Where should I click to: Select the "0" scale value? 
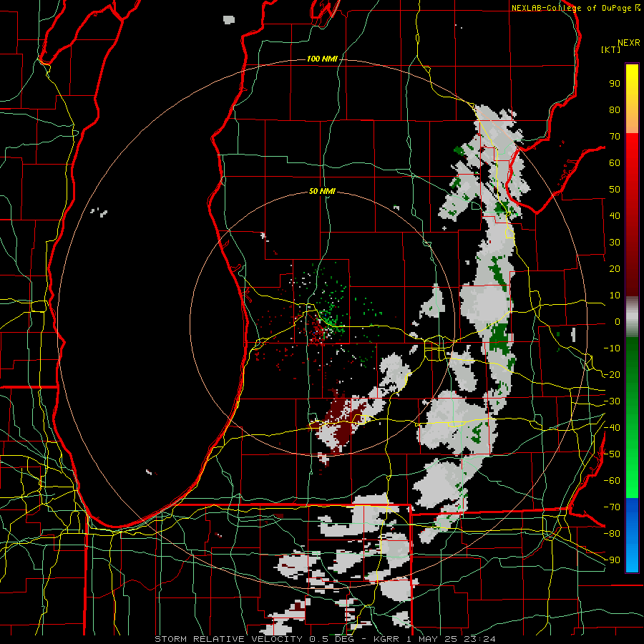[x=618, y=321]
